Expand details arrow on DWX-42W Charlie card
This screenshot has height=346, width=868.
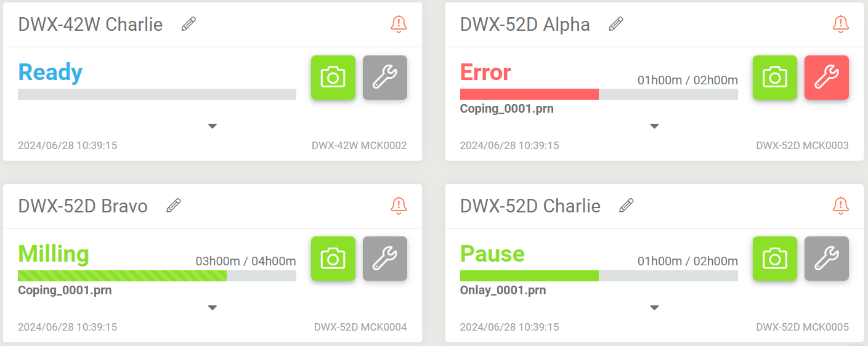click(213, 126)
